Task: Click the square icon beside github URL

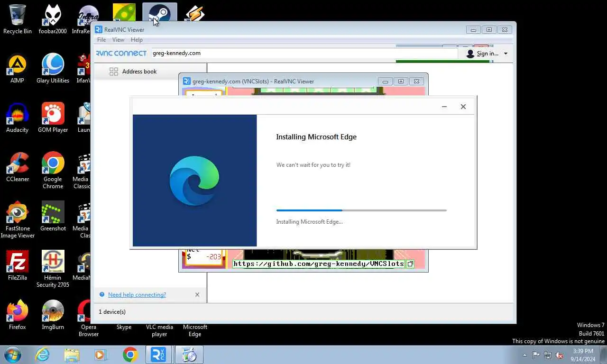Action: coord(410,264)
